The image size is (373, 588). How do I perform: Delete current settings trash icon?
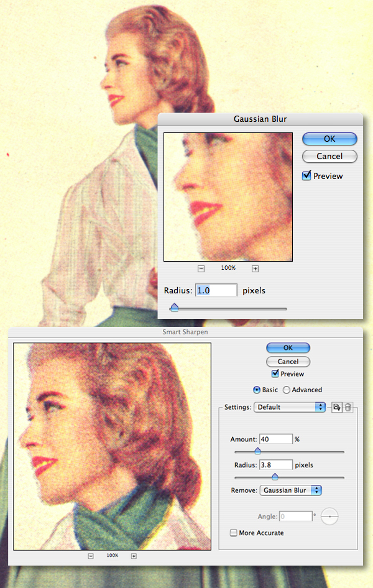tap(348, 407)
